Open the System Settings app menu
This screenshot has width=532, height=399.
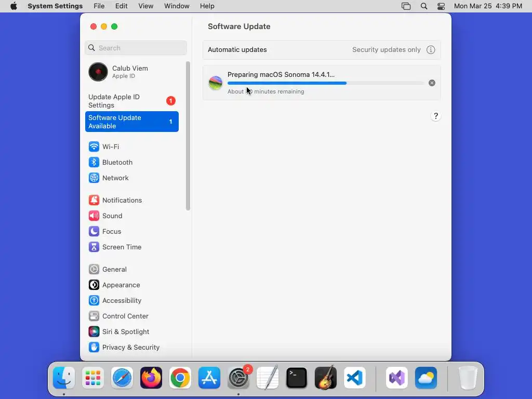(55, 6)
